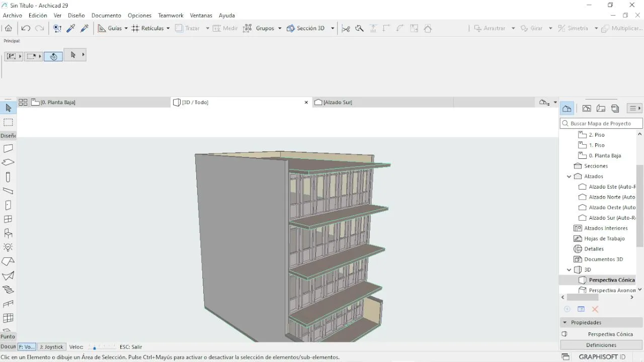Choose the Window tool in the toolbox
Screen dimensions: 644x362
[8, 219]
